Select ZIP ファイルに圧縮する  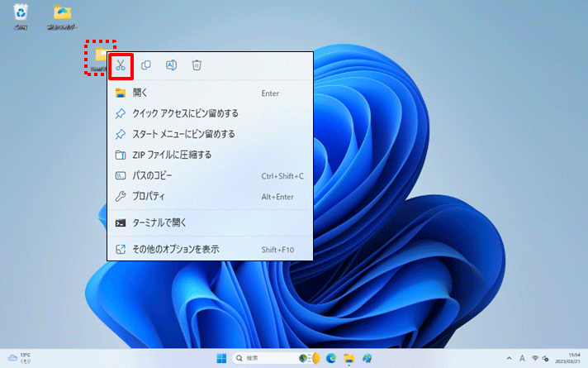[210, 155]
